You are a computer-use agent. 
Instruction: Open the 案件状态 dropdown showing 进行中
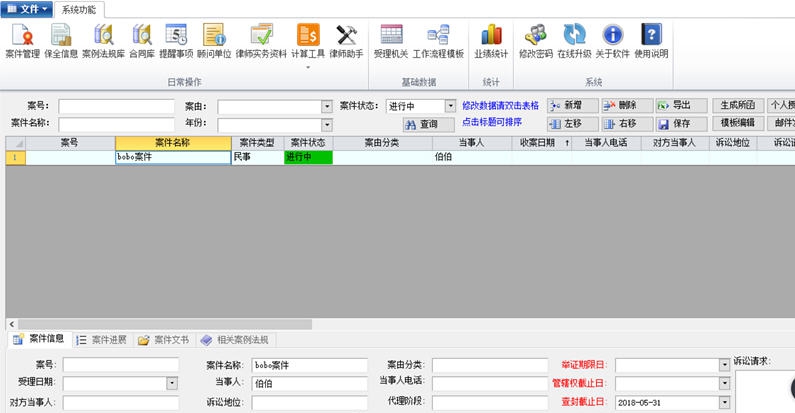point(450,106)
